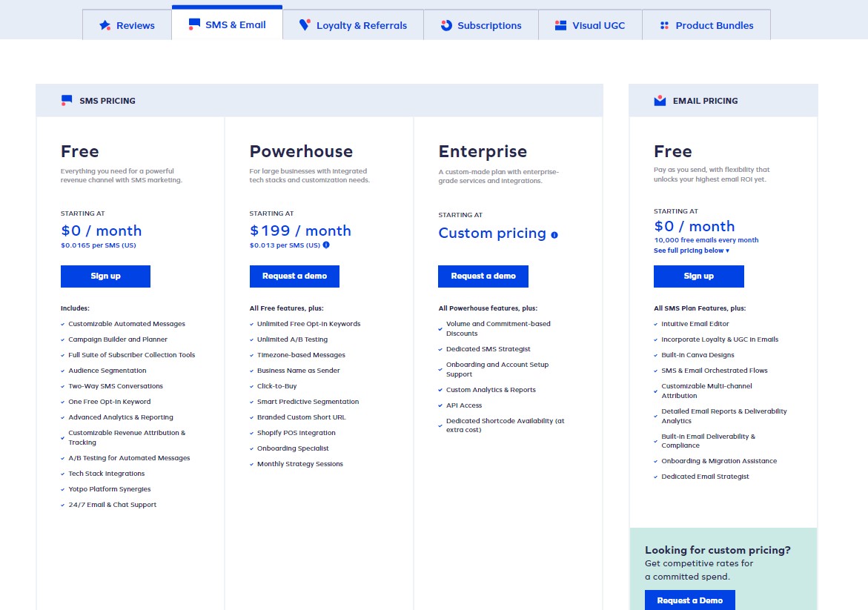Viewport: 868px width, 610px height.
Task: Click $0.0165 per SMS (US) text
Action: 99,245
